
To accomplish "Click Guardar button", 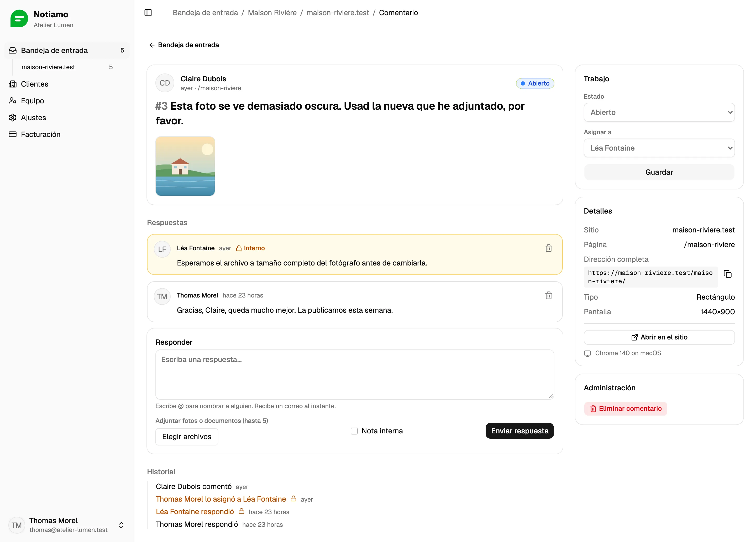I will tap(659, 172).
